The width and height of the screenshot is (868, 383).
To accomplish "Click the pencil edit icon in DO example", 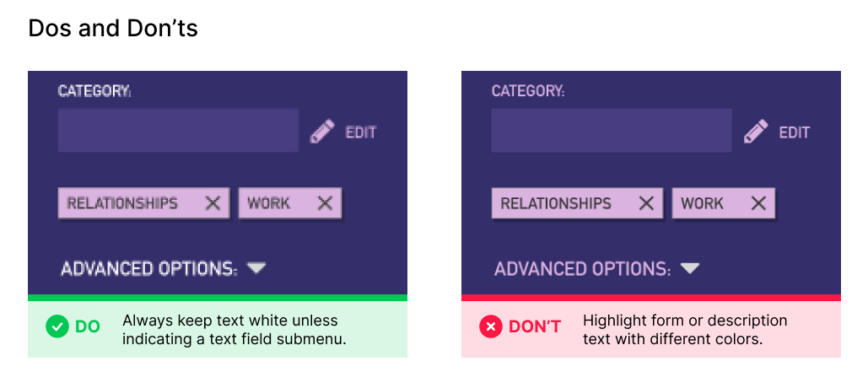I will click(321, 132).
